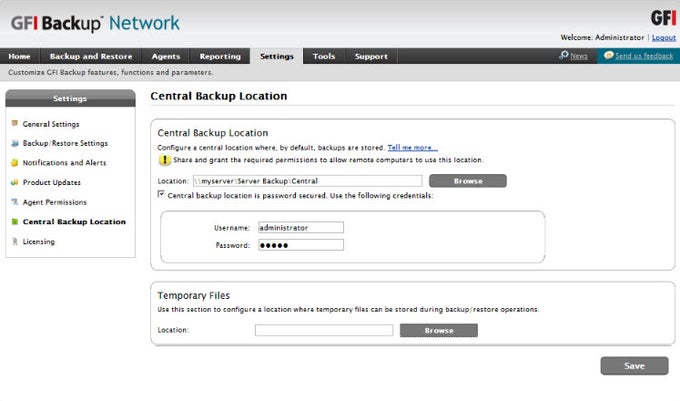680x401 pixels.
Task: Click the 'Temporary Files' section heading
Action: pyautogui.click(x=193, y=295)
